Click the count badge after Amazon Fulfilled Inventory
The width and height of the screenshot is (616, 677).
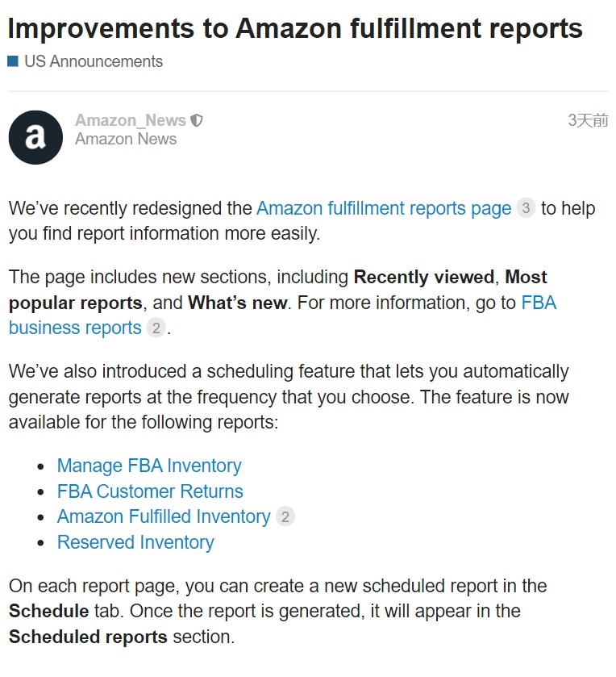tap(285, 516)
